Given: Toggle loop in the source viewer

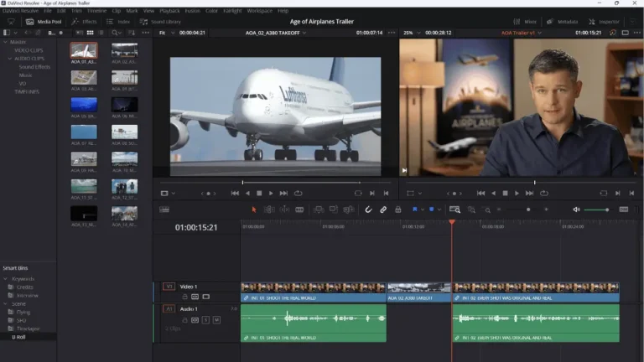Looking at the screenshot, I should [x=299, y=194].
